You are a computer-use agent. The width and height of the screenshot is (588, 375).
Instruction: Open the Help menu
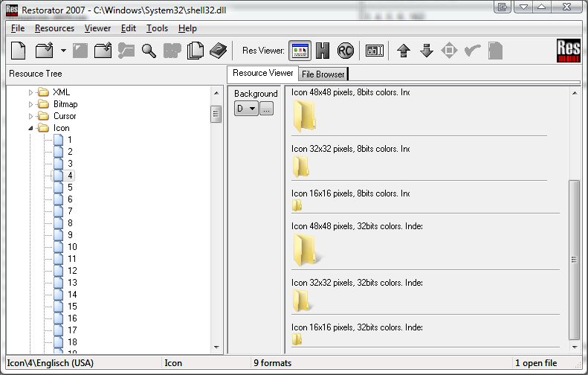click(x=187, y=28)
